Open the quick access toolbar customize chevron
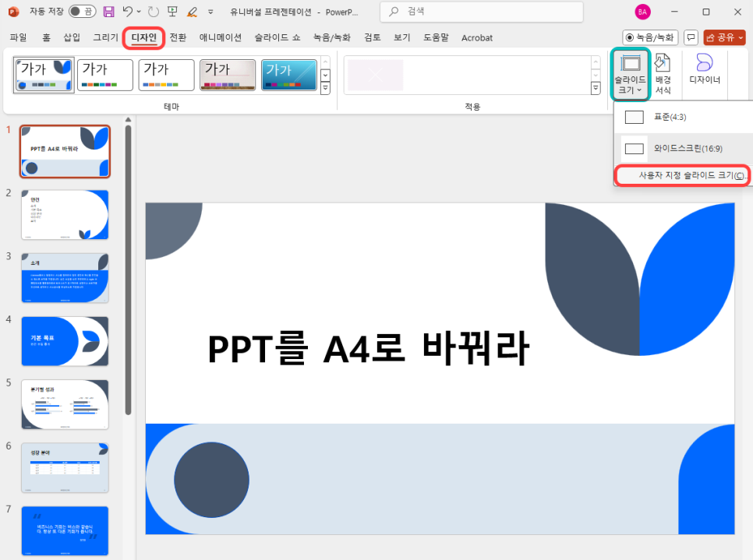The height and width of the screenshot is (560, 753). (209, 11)
